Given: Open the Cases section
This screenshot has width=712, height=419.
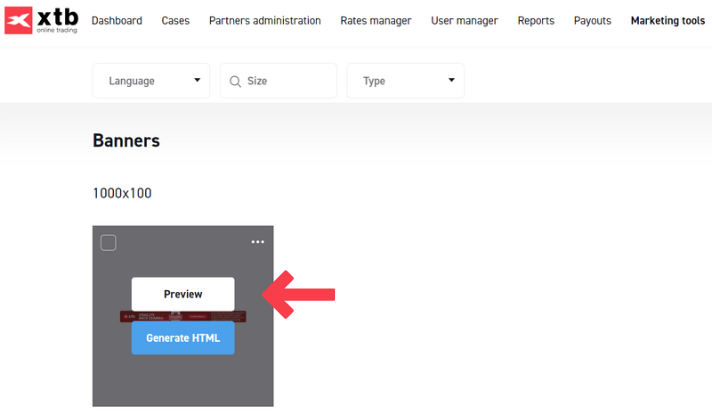Looking at the screenshot, I should [x=175, y=20].
